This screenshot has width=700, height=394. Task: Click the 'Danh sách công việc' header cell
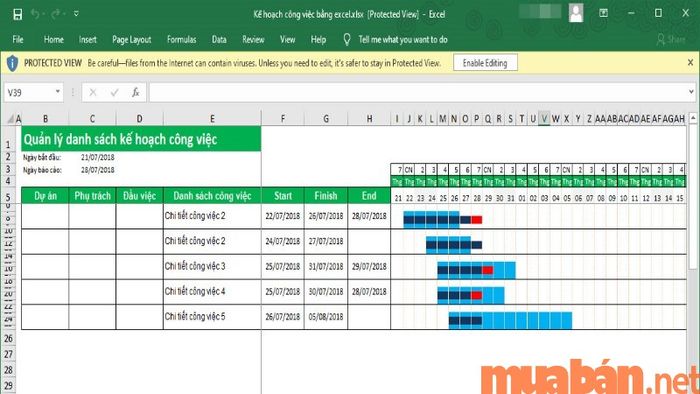[212, 196]
